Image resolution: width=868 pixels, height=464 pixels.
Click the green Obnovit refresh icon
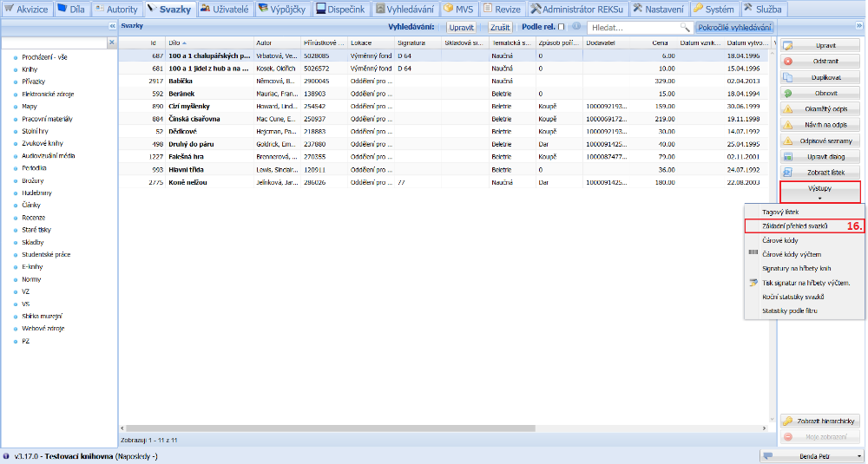(788, 93)
